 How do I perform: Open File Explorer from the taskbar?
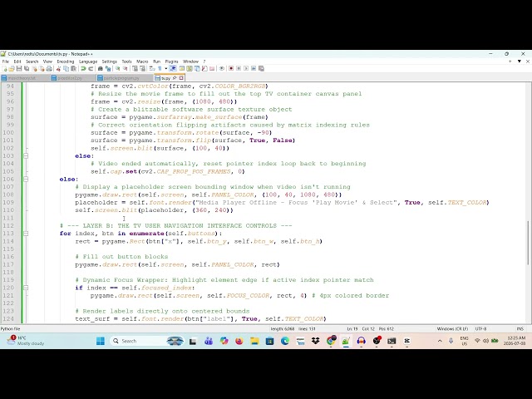[254, 341]
